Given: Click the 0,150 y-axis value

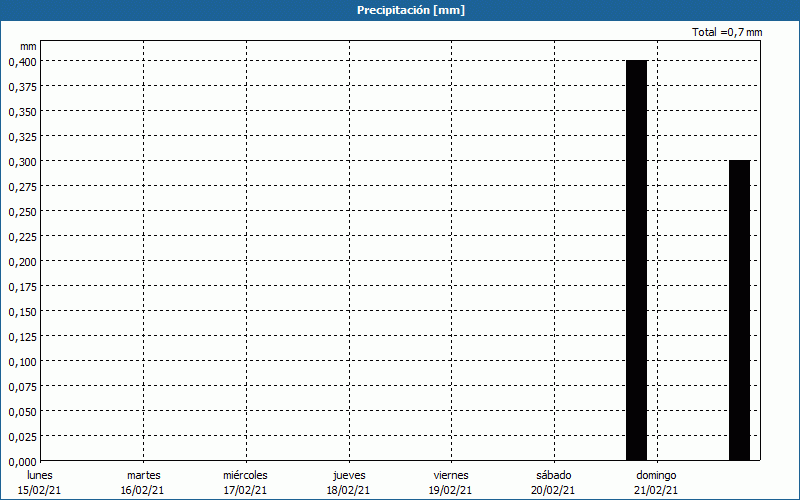Looking at the screenshot, I should tap(22, 312).
